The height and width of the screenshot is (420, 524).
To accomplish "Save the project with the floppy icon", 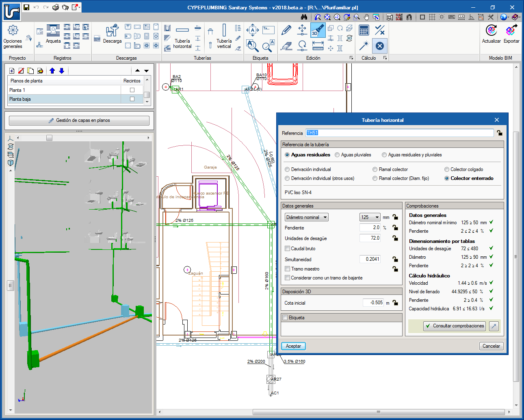I will (x=26, y=7).
